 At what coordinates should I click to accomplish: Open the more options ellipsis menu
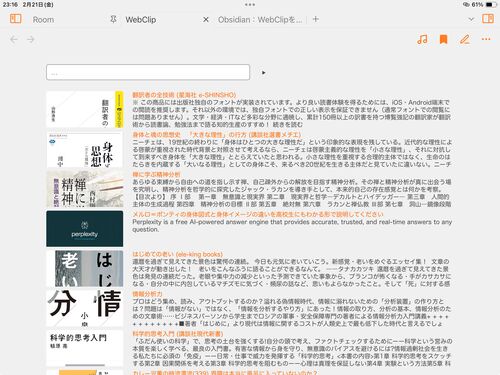point(486,39)
